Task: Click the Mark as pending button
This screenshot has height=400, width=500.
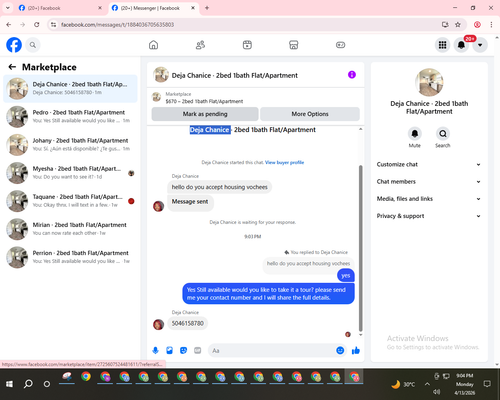Action: click(x=205, y=114)
